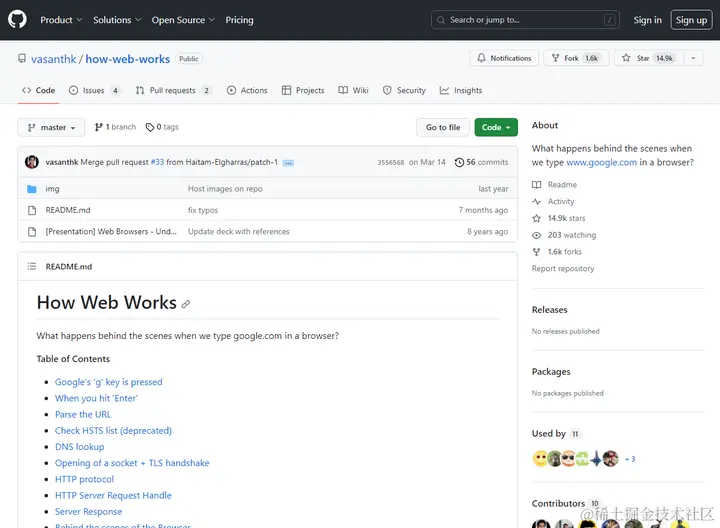720x528 pixels.
Task: Jump to HTTP Server Request Handle
Action: 113,495
